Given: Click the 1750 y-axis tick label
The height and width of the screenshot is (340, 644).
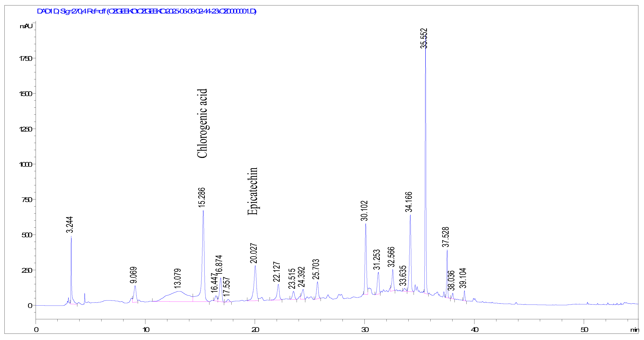Looking at the screenshot, I should tap(26, 58).
